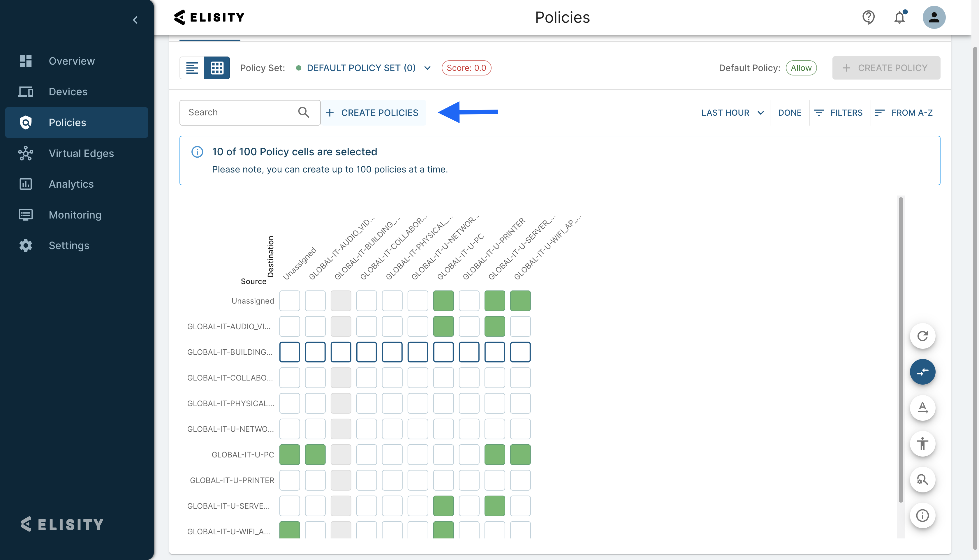Deselect GLOBAL-IT-BUILDING to GLOBAL-IT-U-WIFI_AP cell

pos(520,352)
